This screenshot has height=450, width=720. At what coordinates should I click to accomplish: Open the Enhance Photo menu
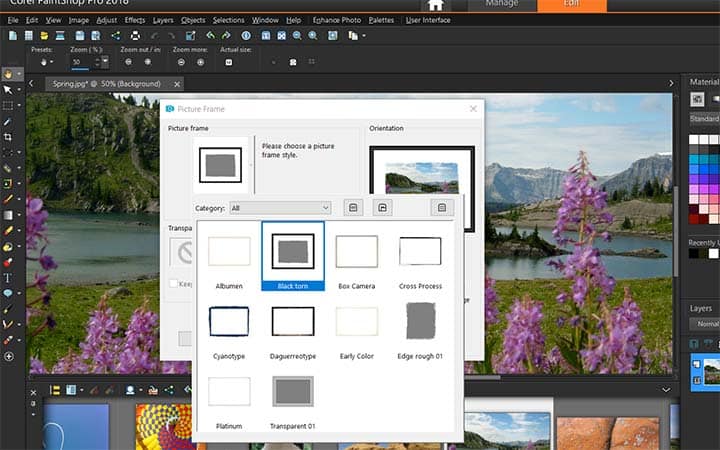[x=337, y=20]
